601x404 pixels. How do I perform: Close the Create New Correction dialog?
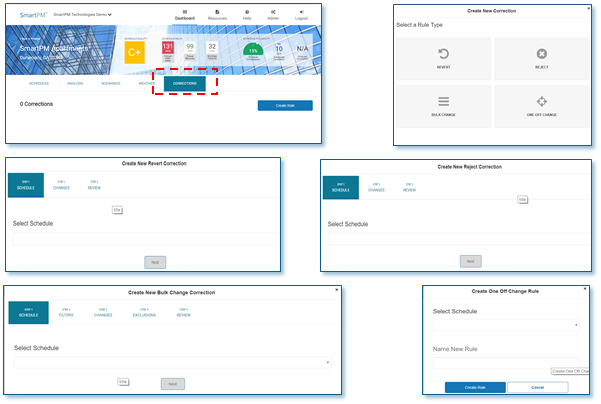[x=590, y=7]
